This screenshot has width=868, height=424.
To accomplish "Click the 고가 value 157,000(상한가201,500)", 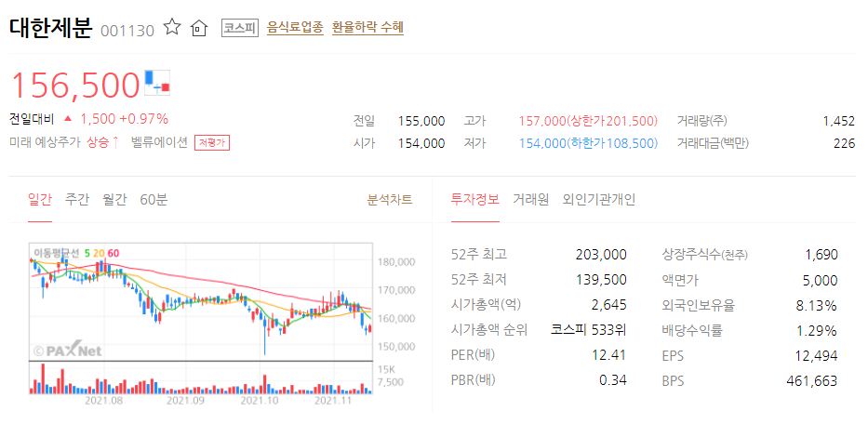I will (588, 121).
